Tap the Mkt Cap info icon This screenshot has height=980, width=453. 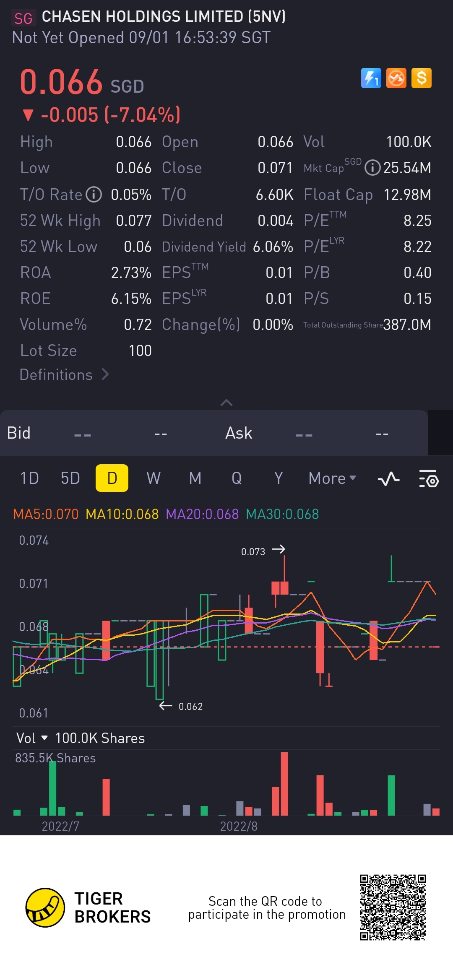tap(372, 168)
